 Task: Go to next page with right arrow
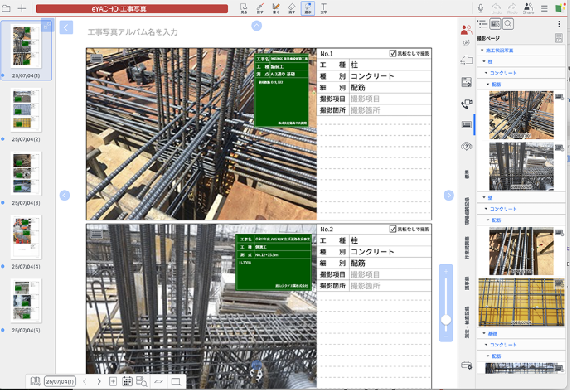pos(448,196)
